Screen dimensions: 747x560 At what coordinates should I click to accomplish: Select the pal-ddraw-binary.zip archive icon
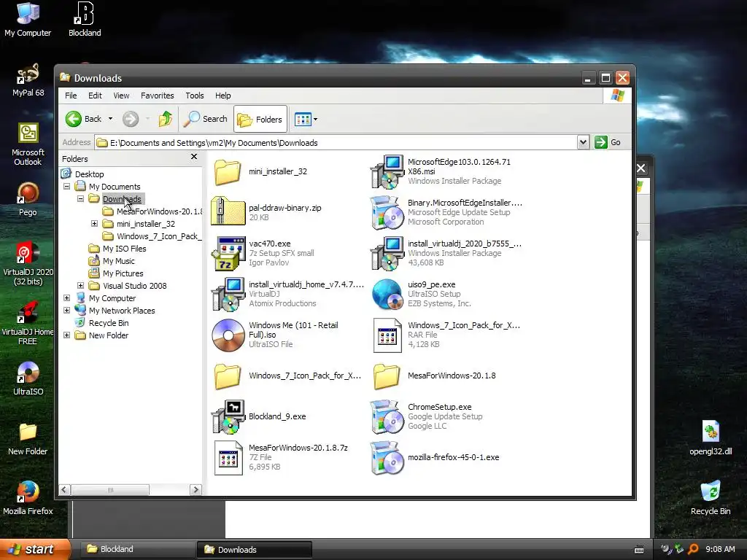[x=228, y=211]
